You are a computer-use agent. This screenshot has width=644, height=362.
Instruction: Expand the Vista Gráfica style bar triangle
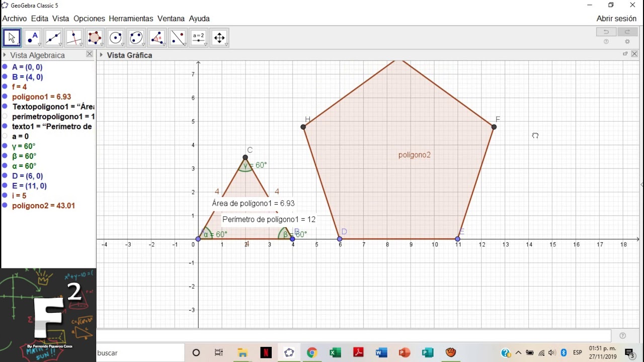coord(101,55)
